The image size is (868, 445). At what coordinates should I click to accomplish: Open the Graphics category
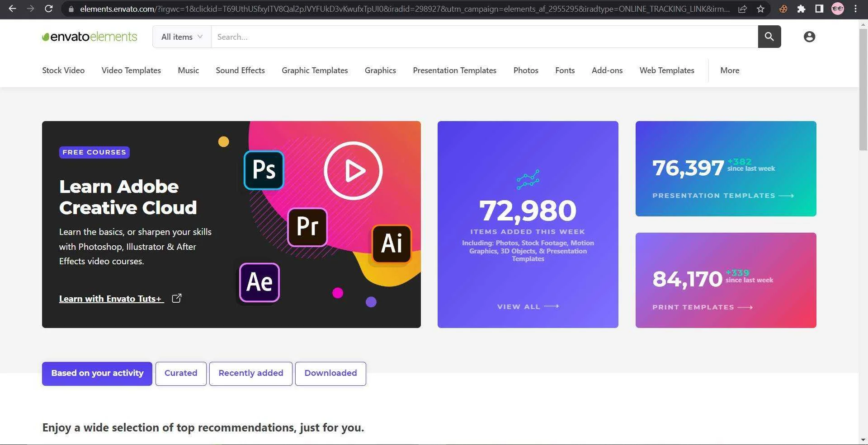tap(380, 70)
